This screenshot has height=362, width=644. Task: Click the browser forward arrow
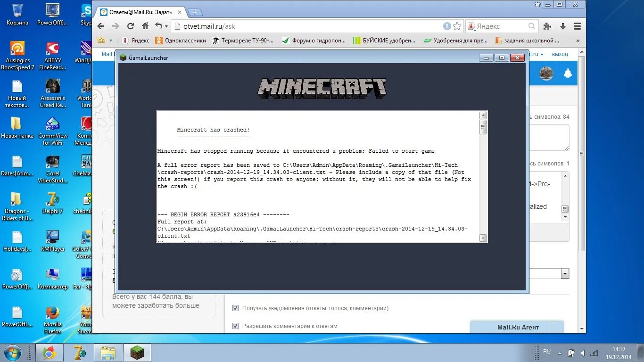pyautogui.click(x=116, y=26)
